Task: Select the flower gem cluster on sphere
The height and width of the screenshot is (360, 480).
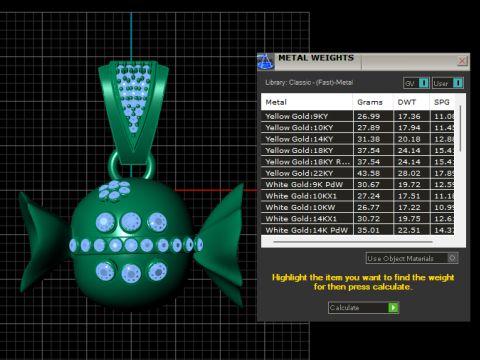Action: (x=114, y=191)
